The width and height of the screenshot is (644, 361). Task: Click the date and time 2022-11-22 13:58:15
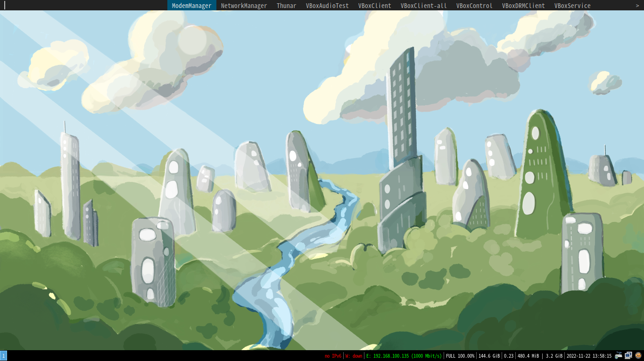589,356
